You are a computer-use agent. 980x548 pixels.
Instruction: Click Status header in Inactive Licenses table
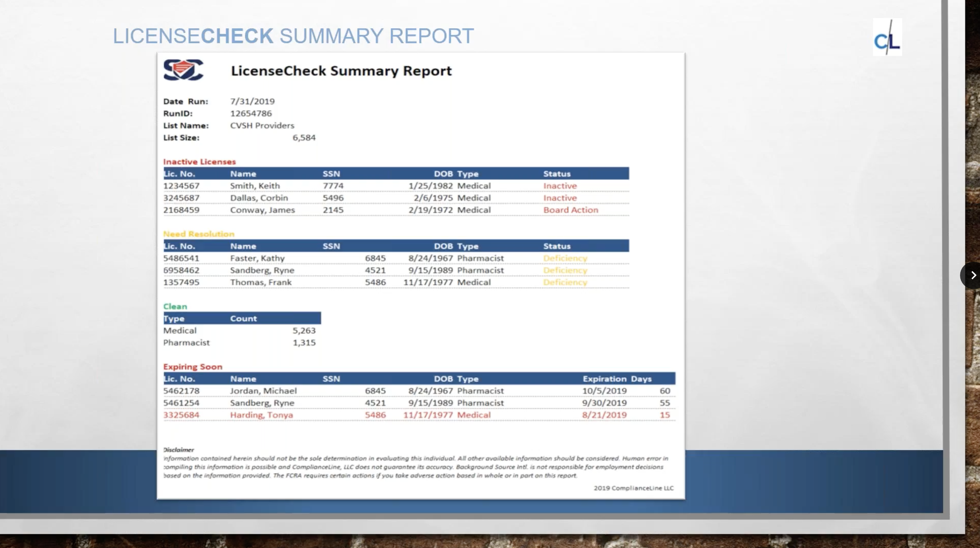point(556,174)
